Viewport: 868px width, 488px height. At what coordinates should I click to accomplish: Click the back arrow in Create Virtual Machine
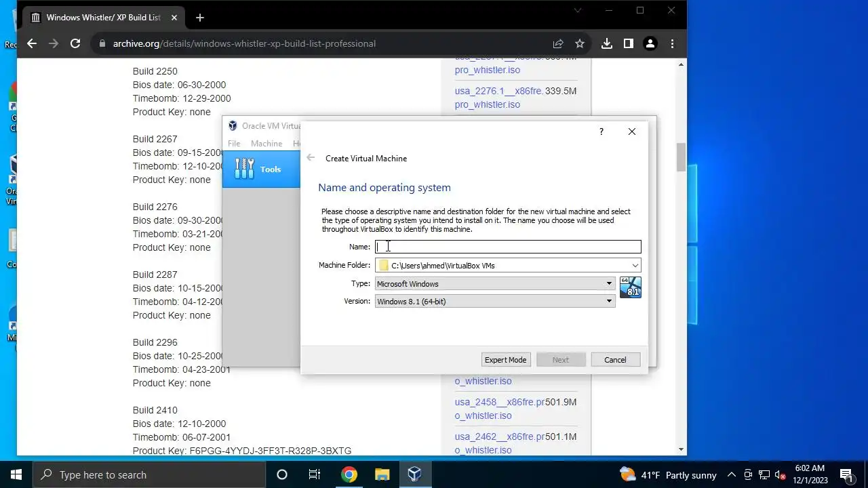(311, 158)
